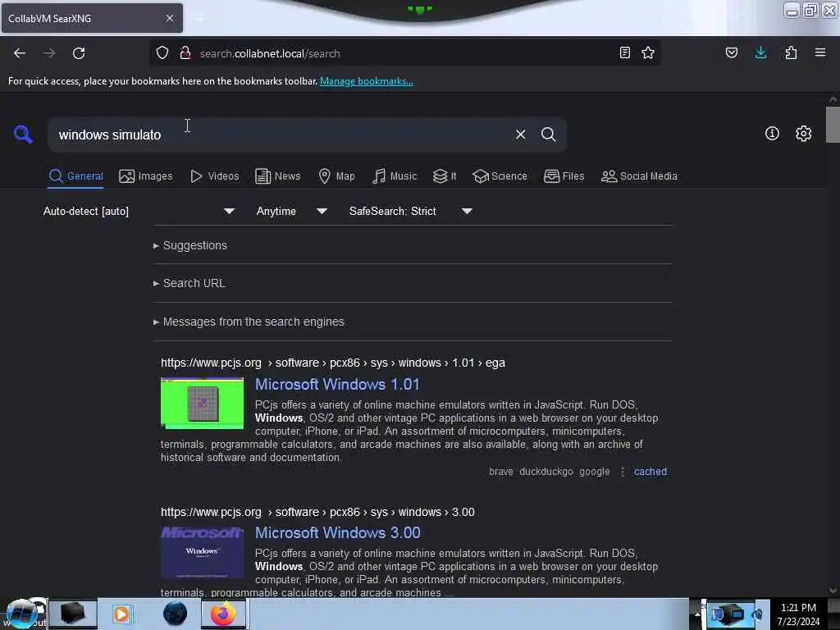The image size is (840, 630).
Task: Open the Auto-detect language dropdown
Action: [x=139, y=211]
